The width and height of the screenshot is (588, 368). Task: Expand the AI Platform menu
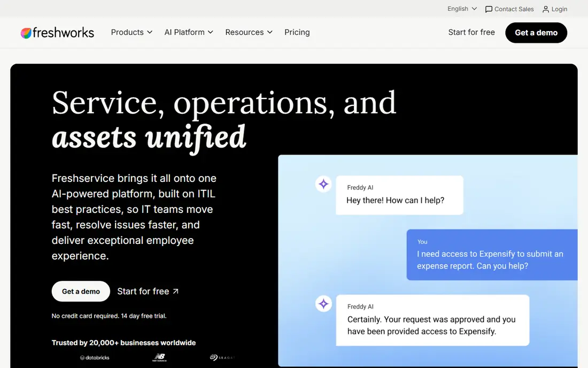189,32
